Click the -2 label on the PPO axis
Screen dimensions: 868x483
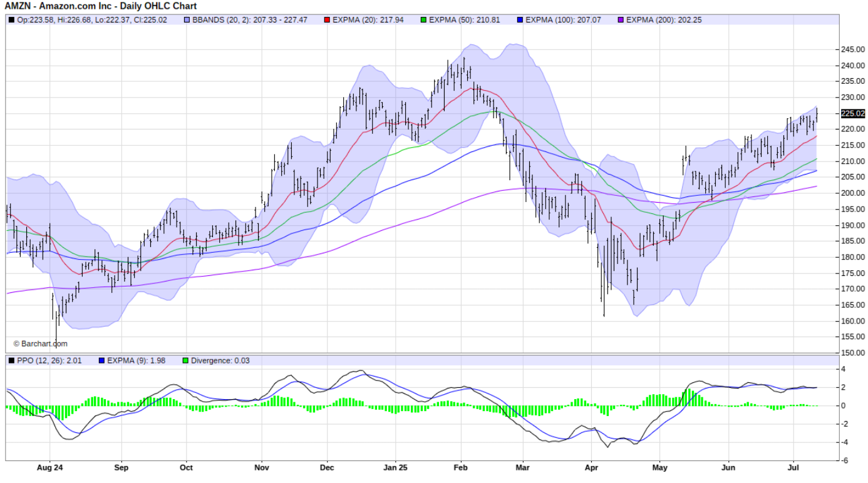pos(845,424)
